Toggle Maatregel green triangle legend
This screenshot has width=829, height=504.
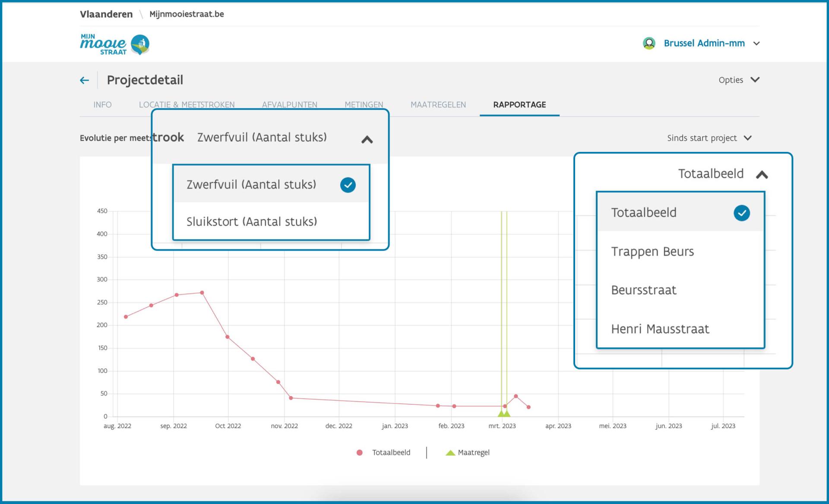pos(450,453)
